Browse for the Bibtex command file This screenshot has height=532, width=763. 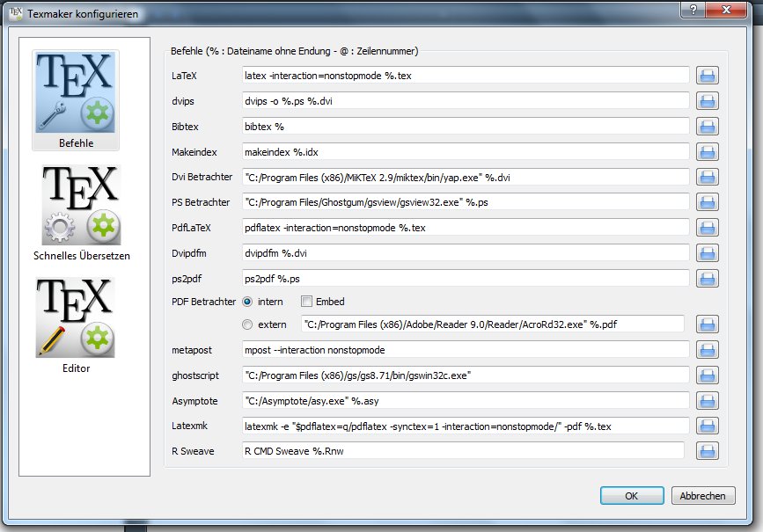(707, 127)
